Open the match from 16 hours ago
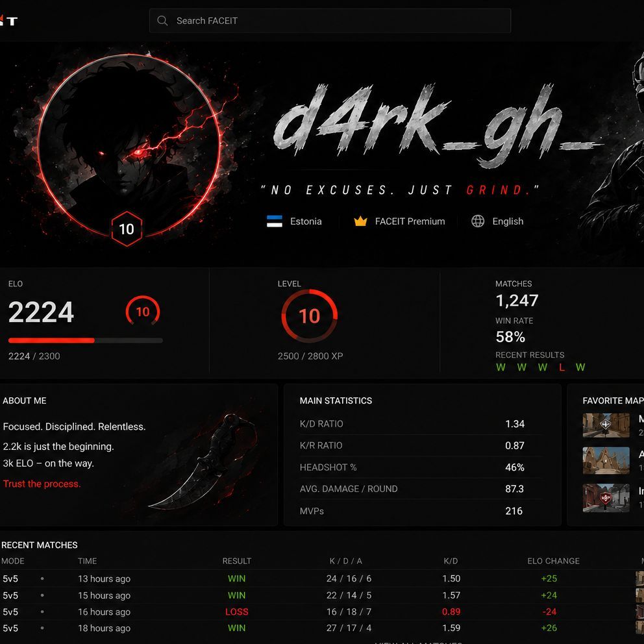644x644 pixels. pos(322,612)
